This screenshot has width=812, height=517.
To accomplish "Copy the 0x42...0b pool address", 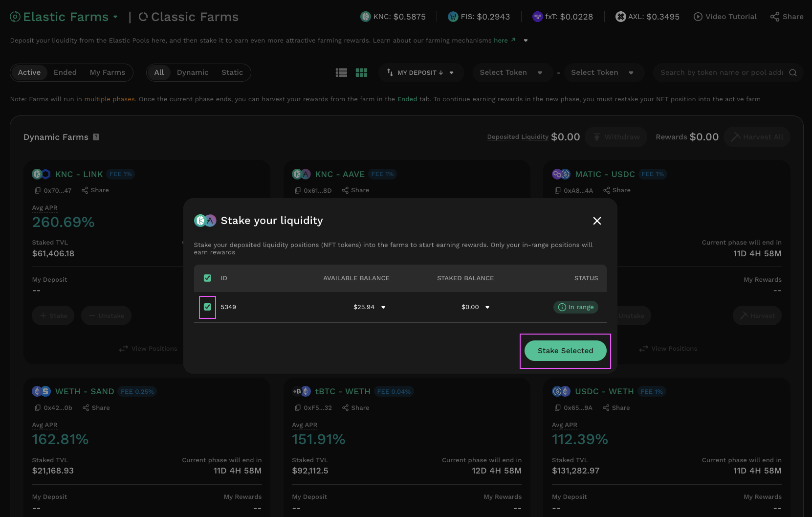I will [38, 407].
